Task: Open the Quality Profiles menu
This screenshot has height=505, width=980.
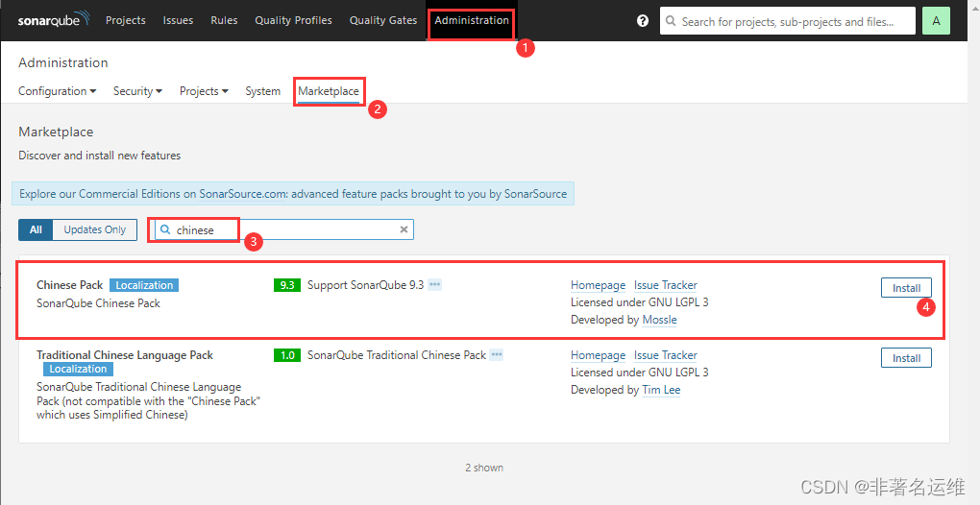Action: click(293, 20)
